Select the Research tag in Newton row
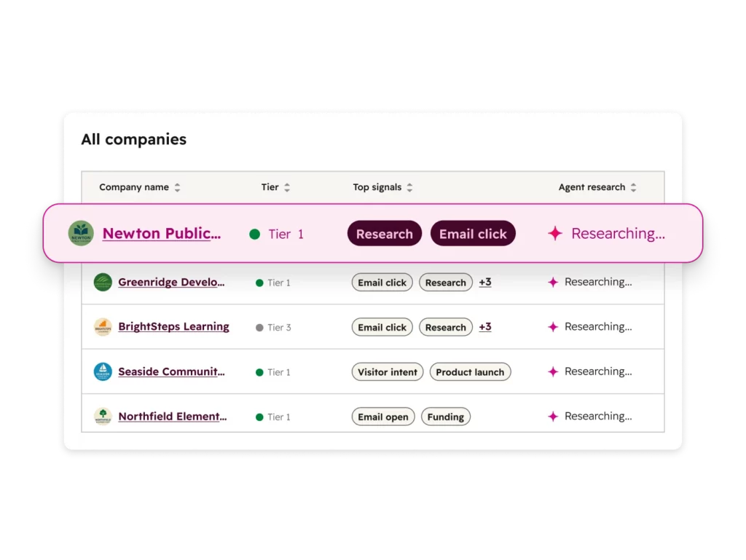The width and height of the screenshot is (746, 560). [385, 234]
